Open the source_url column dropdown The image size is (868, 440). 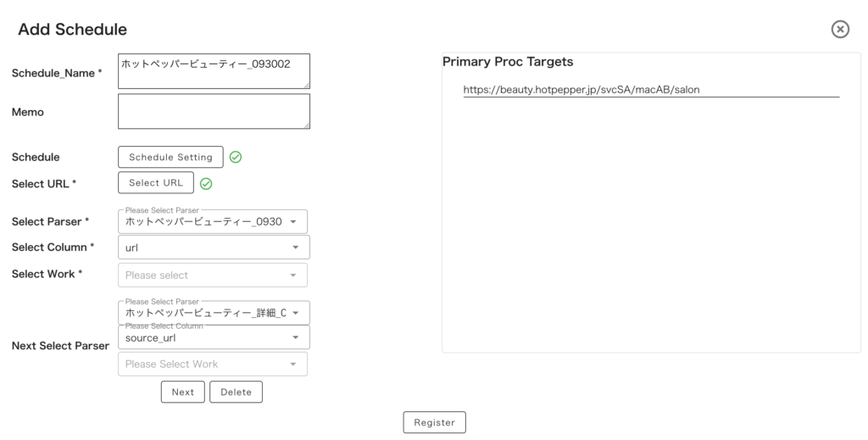tap(295, 337)
